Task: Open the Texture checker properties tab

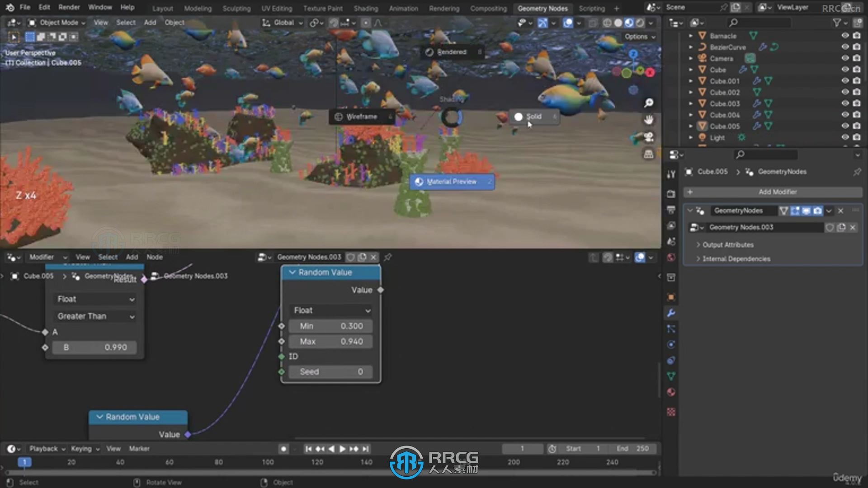Action: pyautogui.click(x=671, y=412)
